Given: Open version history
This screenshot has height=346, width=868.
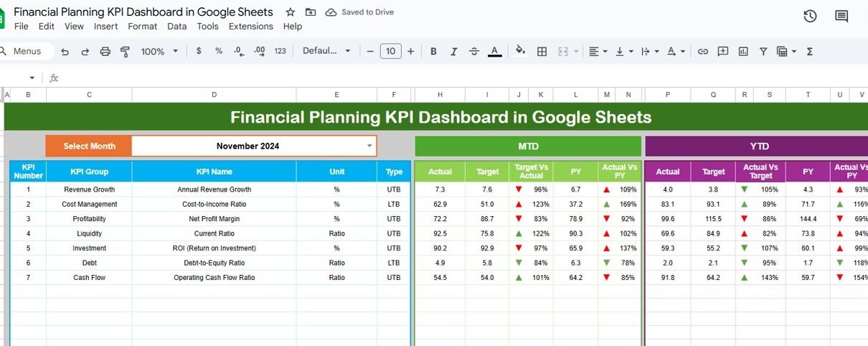Looking at the screenshot, I should pyautogui.click(x=810, y=17).
